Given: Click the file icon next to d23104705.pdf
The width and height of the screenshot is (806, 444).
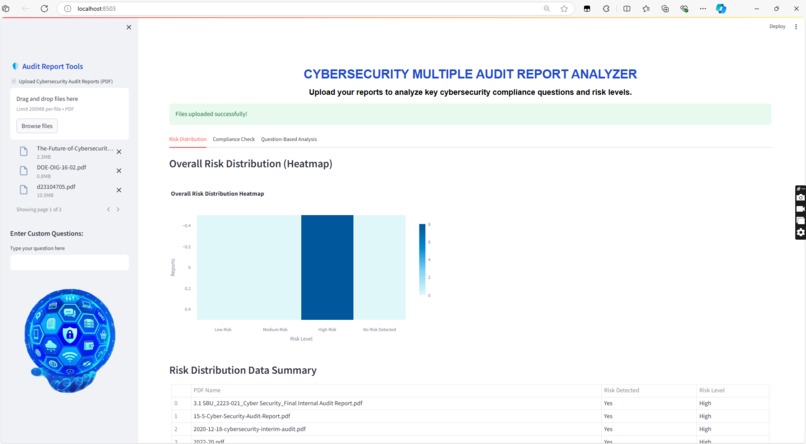Looking at the screenshot, I should click(x=24, y=190).
